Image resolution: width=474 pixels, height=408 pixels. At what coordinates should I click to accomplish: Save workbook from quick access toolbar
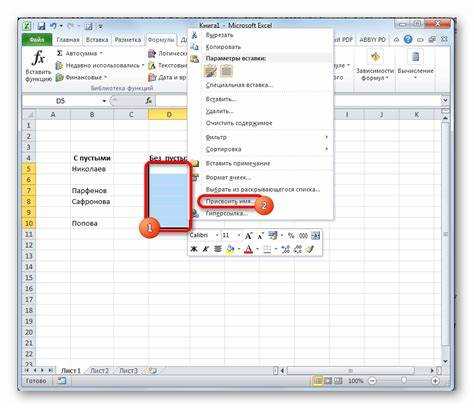(41, 26)
